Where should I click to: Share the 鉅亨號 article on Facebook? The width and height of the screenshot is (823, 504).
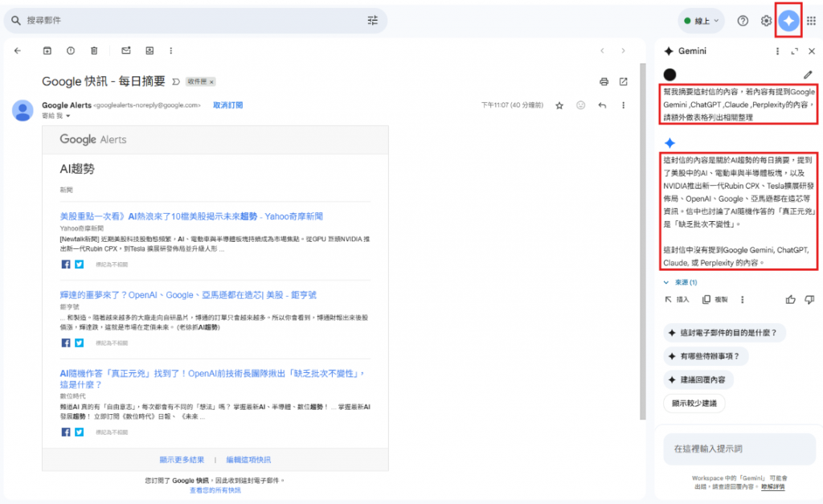pos(66,342)
